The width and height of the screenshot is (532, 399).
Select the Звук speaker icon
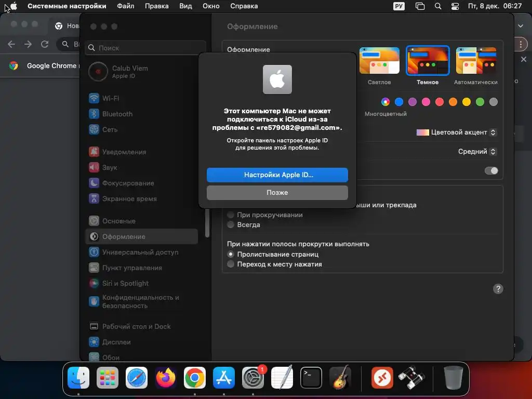coord(94,168)
